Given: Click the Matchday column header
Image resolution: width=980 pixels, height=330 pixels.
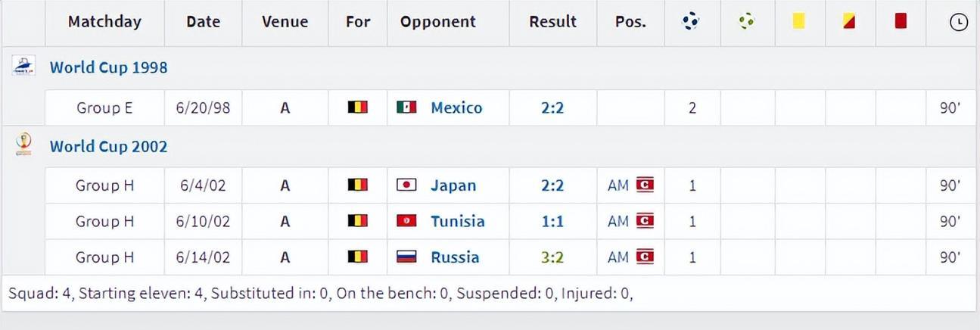Looking at the screenshot, I should (x=104, y=21).
